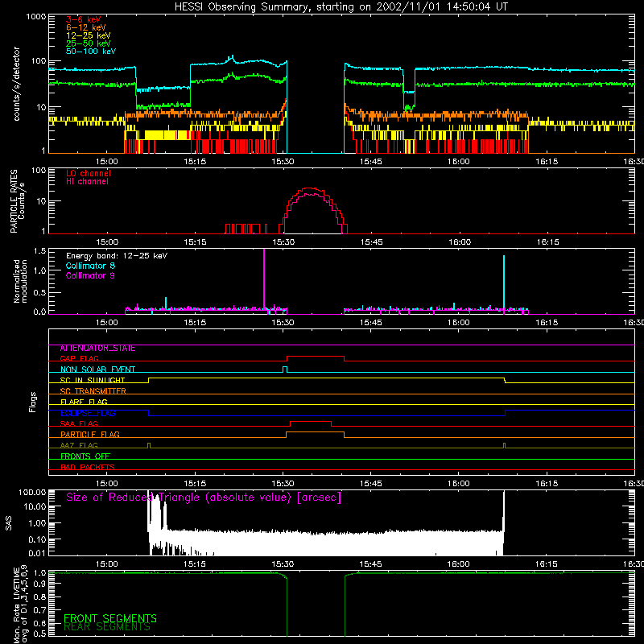Click the 1.5 y-axis value in modulation panel
Image resolution: width=644 pixels, height=644 pixels.
point(39,250)
